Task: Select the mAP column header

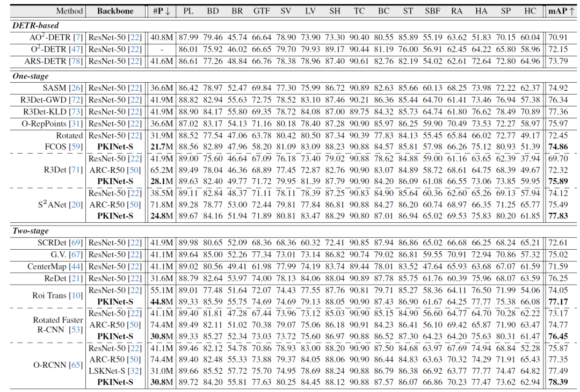Action: (x=561, y=11)
